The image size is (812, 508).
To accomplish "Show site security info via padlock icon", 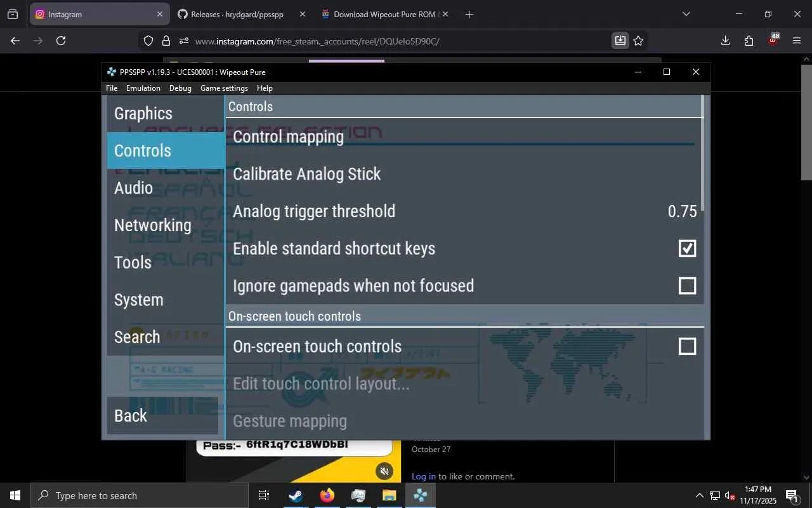I will [166, 41].
